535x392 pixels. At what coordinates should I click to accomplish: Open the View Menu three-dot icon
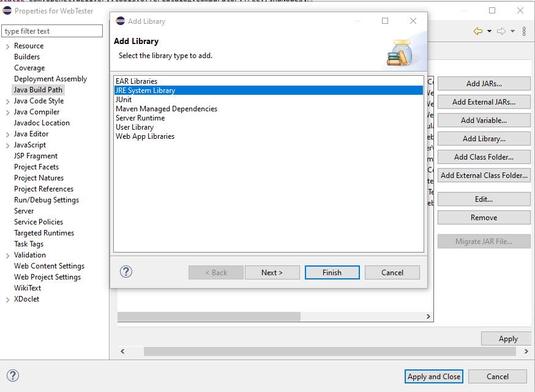(x=524, y=32)
